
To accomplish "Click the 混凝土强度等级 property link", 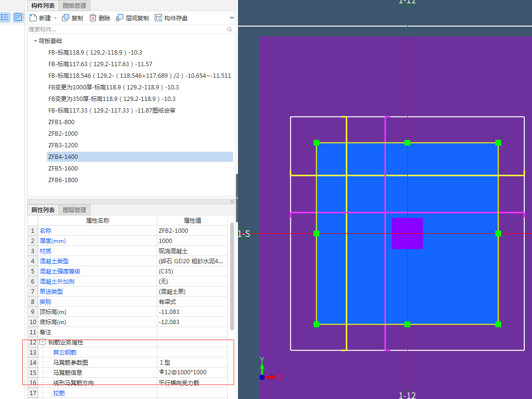I will pyautogui.click(x=60, y=271).
